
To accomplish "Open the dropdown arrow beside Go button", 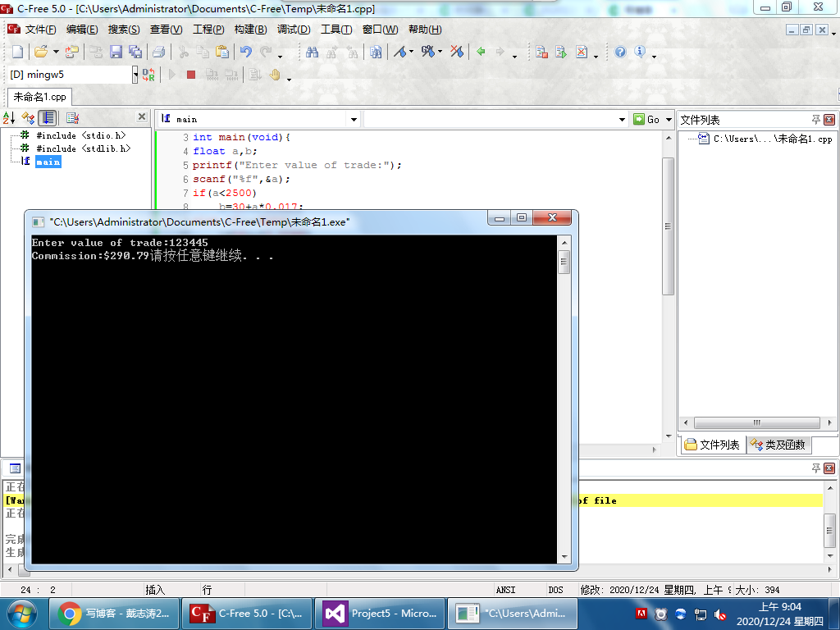I will click(668, 120).
